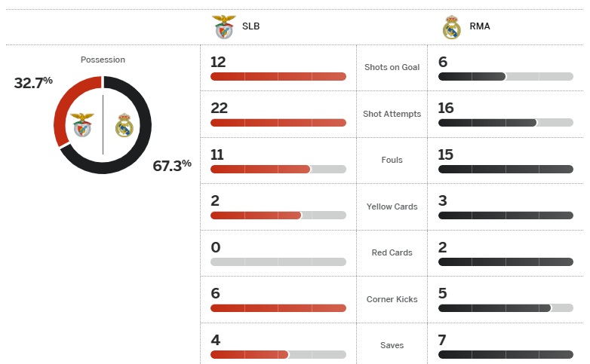
Task: Select the SLB team label
Action: click(x=250, y=26)
